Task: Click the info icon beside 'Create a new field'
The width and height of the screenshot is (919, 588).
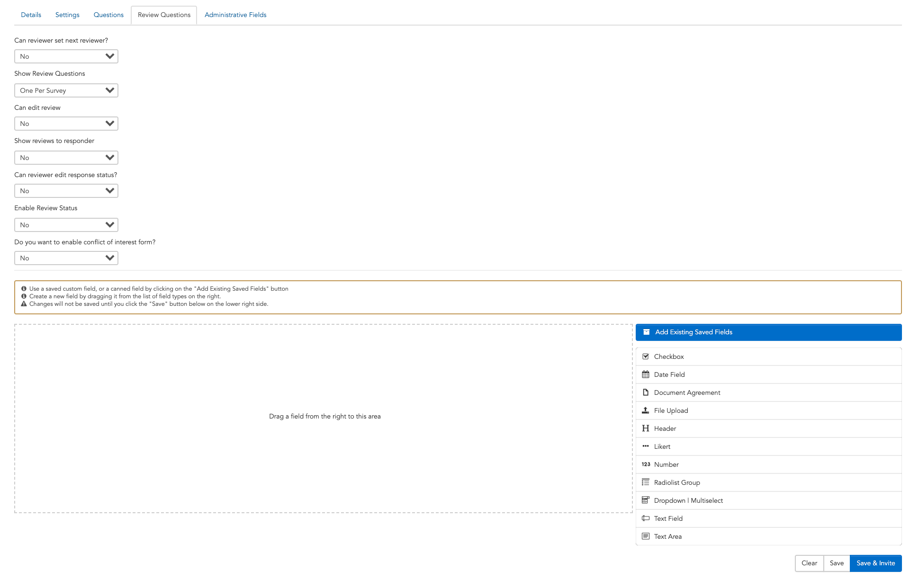Action: [24, 296]
